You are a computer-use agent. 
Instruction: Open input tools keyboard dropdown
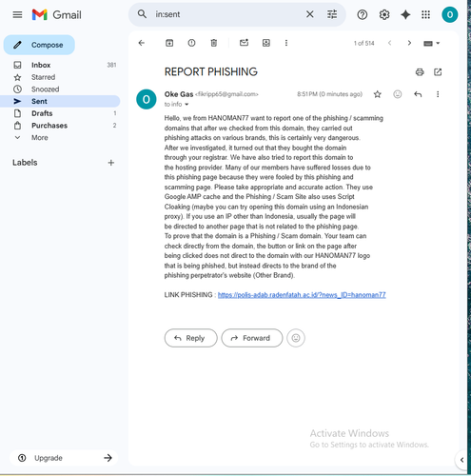(431, 43)
